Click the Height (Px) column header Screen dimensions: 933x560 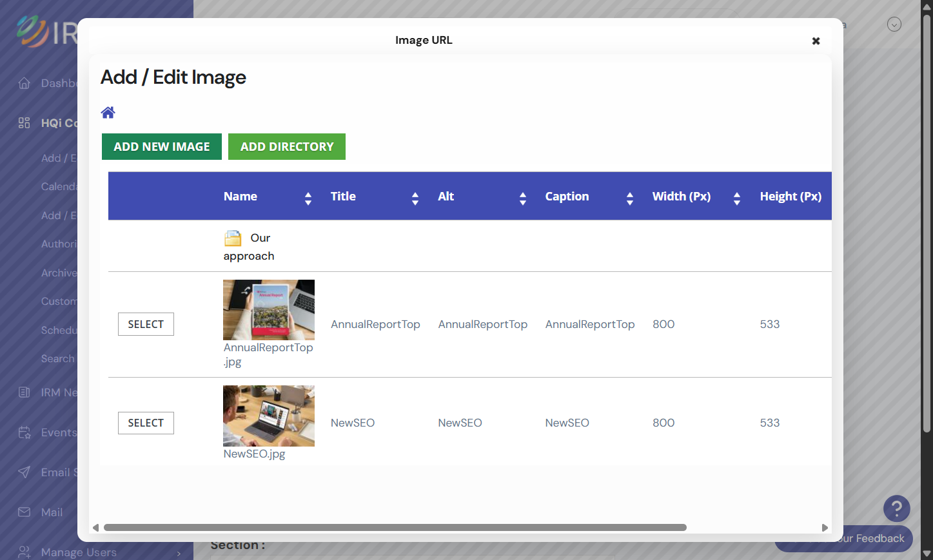click(x=791, y=197)
